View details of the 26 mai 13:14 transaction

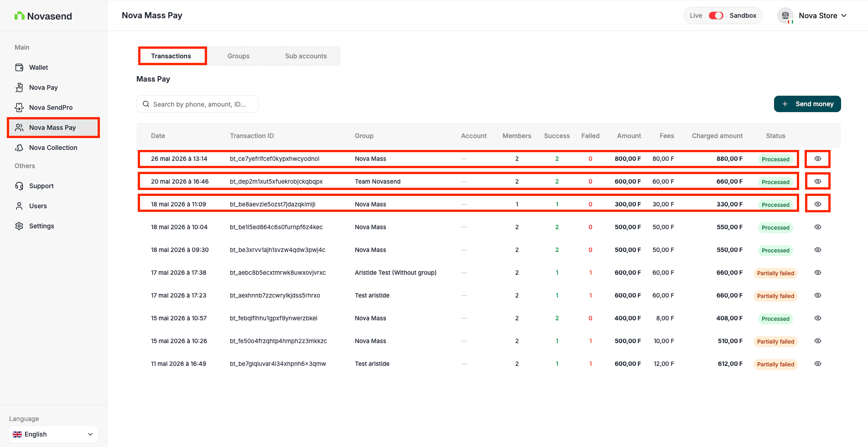(x=818, y=159)
